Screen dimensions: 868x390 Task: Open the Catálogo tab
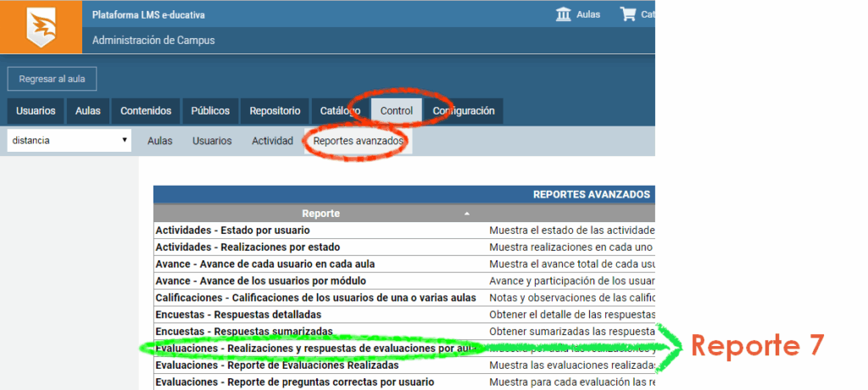click(x=340, y=111)
